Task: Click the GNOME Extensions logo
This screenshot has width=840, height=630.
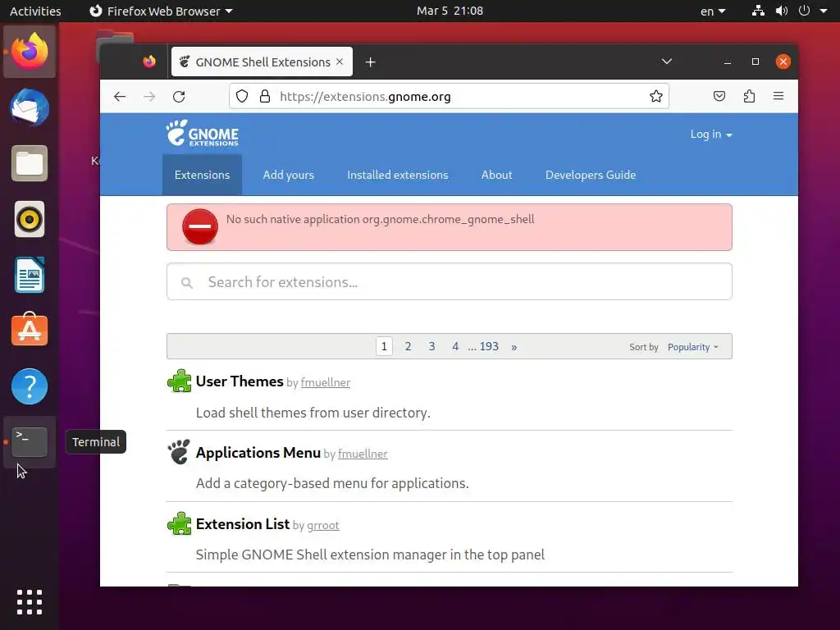Action: point(203,133)
